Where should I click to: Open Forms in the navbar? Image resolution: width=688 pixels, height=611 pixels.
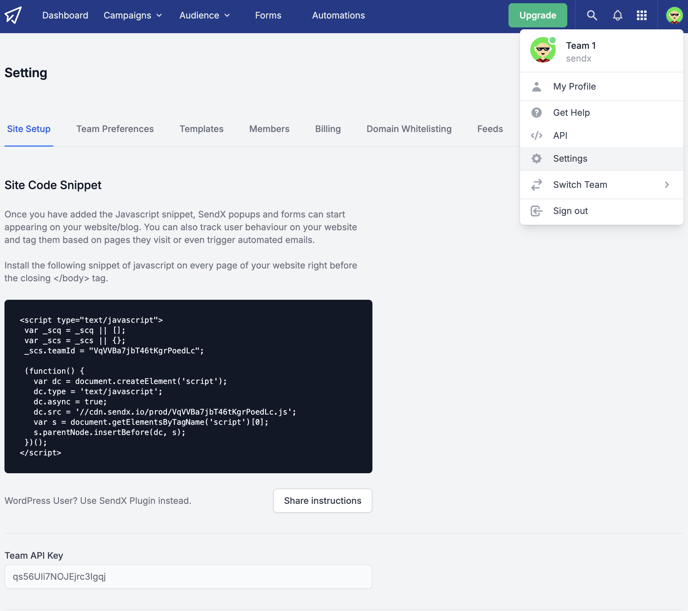point(268,15)
